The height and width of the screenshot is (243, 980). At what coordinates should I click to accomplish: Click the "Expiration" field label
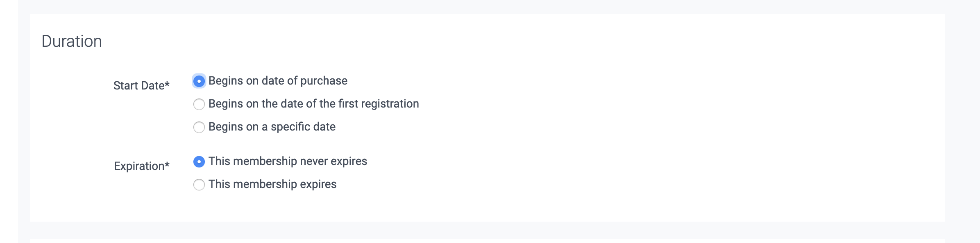pyautogui.click(x=139, y=166)
